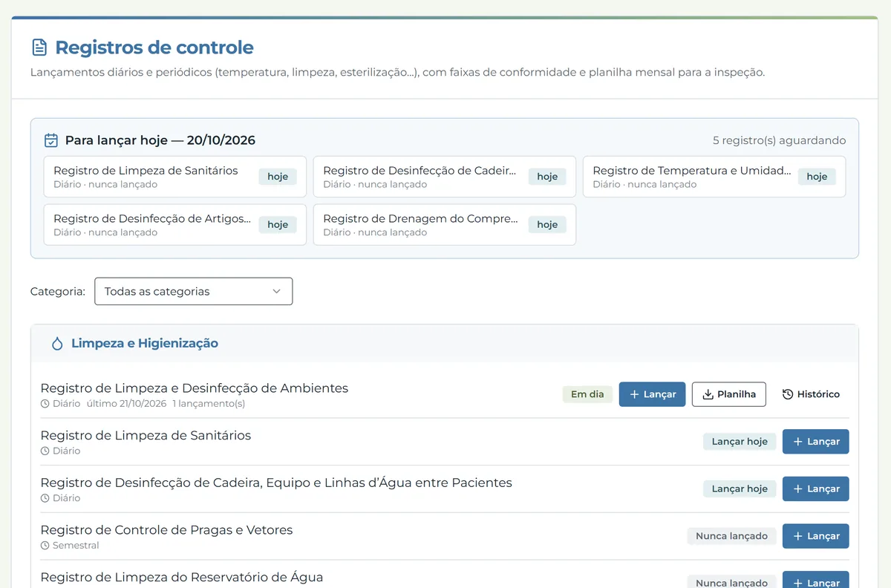The width and height of the screenshot is (891, 588).
Task: Open the Registro de Desinfecção de Artigos... card
Action: click(175, 224)
